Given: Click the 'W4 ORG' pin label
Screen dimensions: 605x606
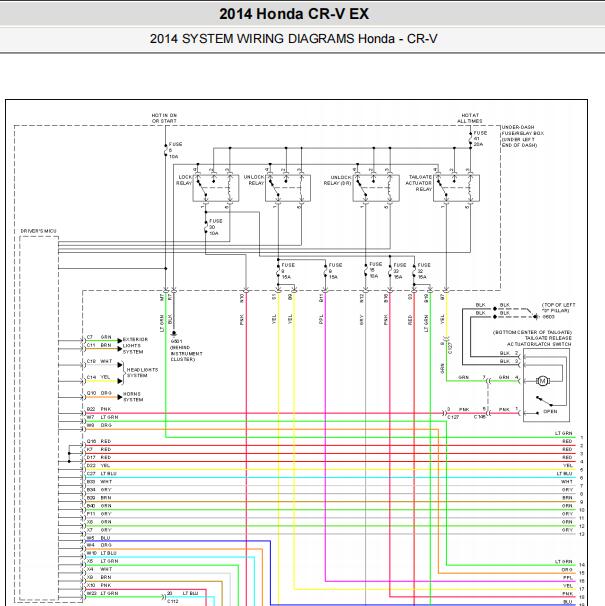Looking at the screenshot, I should point(99,545).
